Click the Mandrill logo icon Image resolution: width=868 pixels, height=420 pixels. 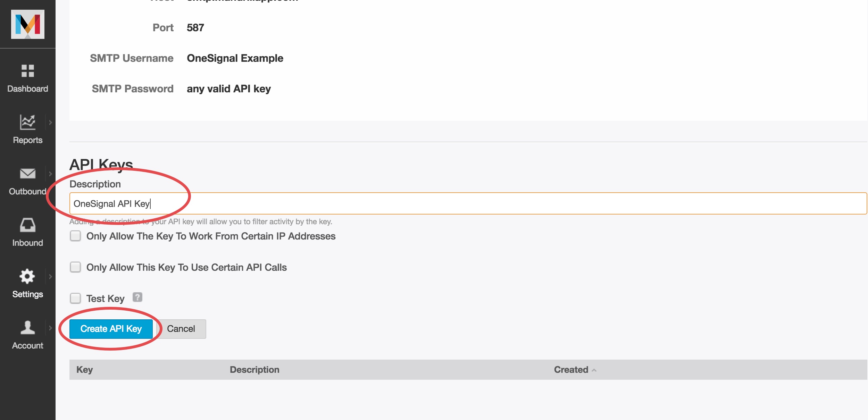click(x=28, y=24)
